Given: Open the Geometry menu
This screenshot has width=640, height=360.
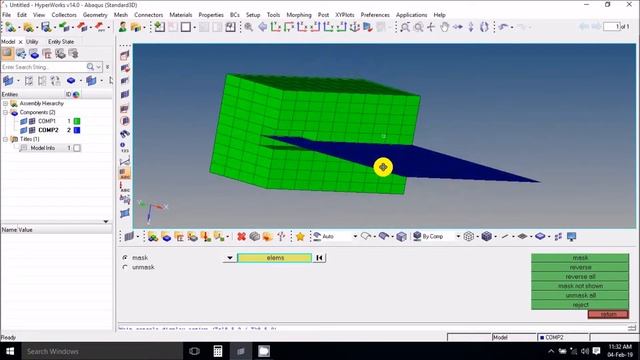Looking at the screenshot, I should click(x=95, y=15).
